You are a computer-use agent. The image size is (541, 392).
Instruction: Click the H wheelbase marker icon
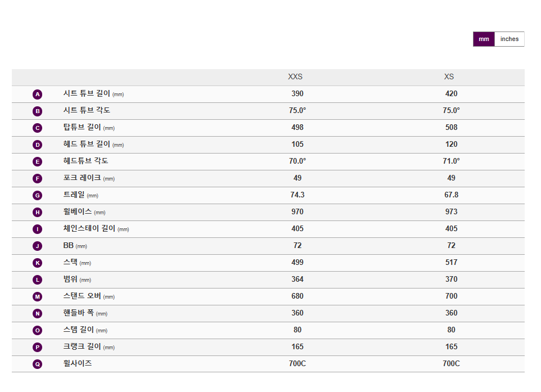coord(37,212)
